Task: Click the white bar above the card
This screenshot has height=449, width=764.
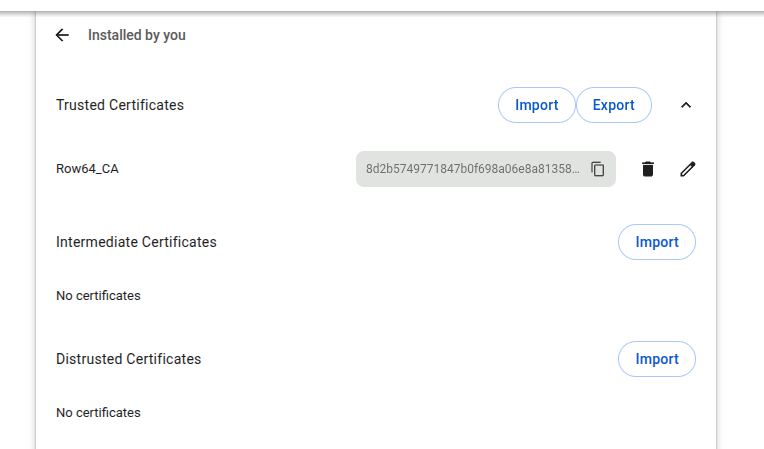Action: coord(380,5)
